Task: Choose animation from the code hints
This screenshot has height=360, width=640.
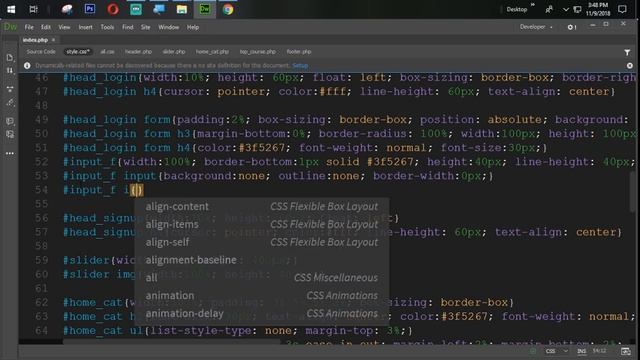Action: point(262,296)
